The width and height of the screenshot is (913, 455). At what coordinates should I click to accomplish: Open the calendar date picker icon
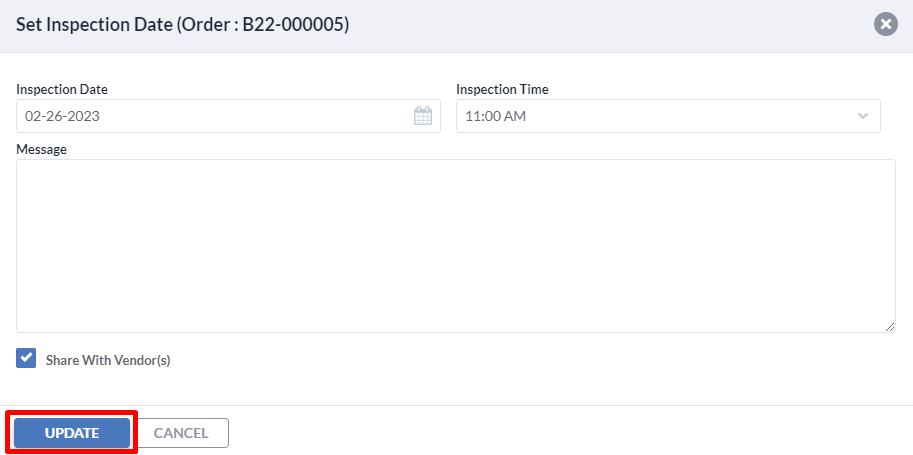pos(423,116)
